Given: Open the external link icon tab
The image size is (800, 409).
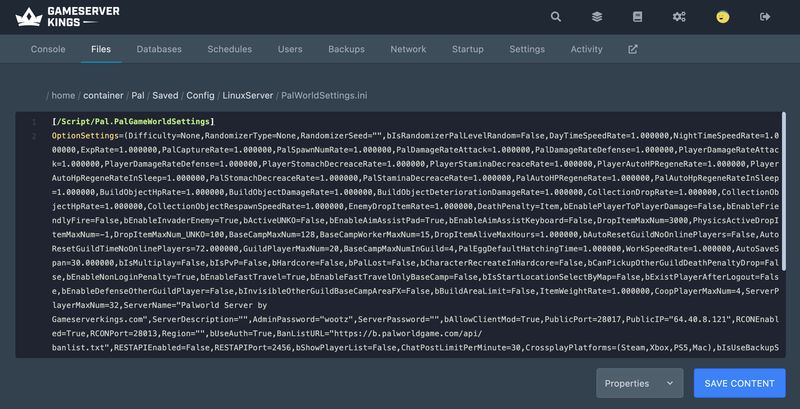Looking at the screenshot, I should [x=633, y=49].
